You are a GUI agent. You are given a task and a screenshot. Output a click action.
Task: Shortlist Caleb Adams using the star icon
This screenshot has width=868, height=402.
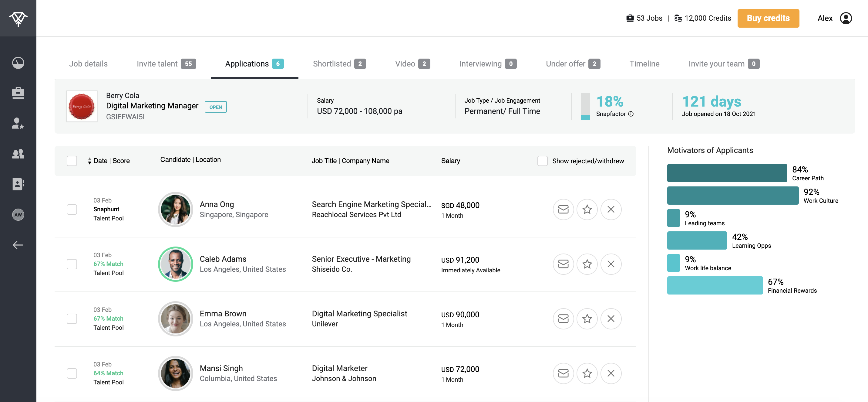pos(587,264)
